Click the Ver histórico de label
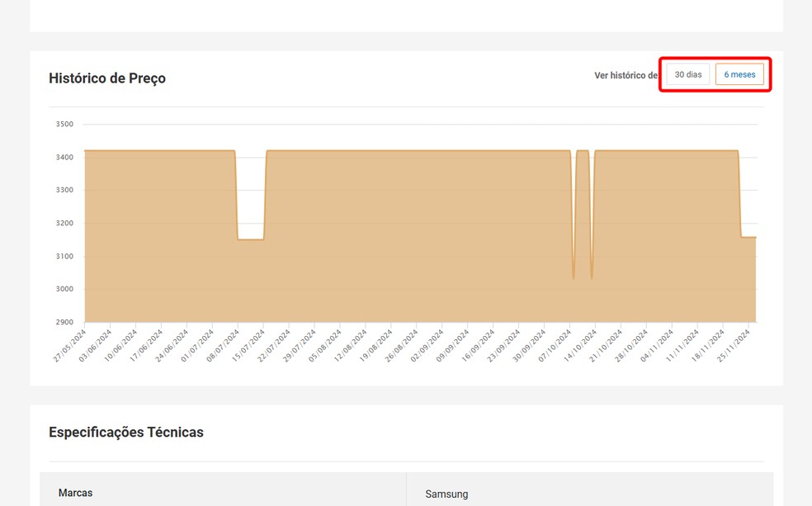 [626, 75]
